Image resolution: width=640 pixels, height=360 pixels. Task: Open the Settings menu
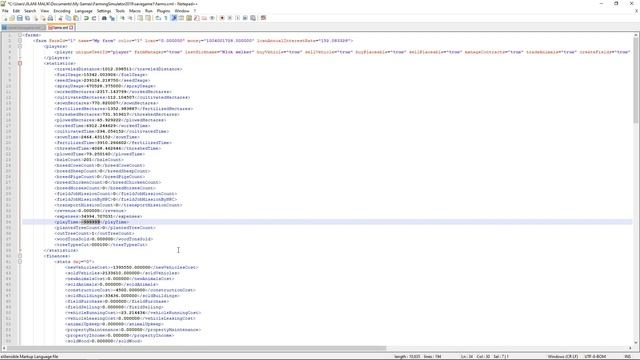104,11
